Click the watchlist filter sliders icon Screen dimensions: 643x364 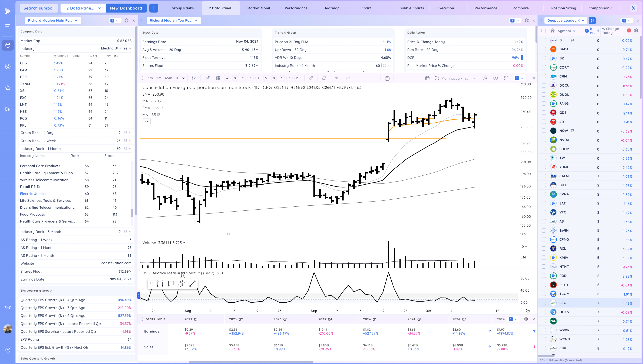point(592,21)
